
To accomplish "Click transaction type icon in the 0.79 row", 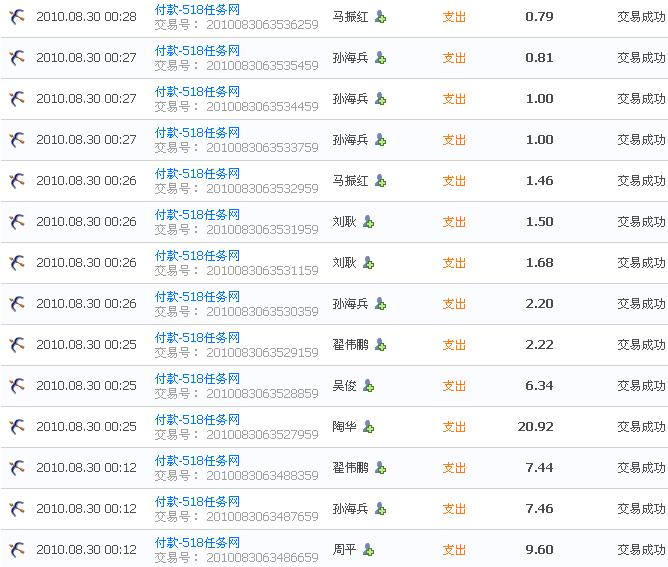I will (x=17, y=17).
